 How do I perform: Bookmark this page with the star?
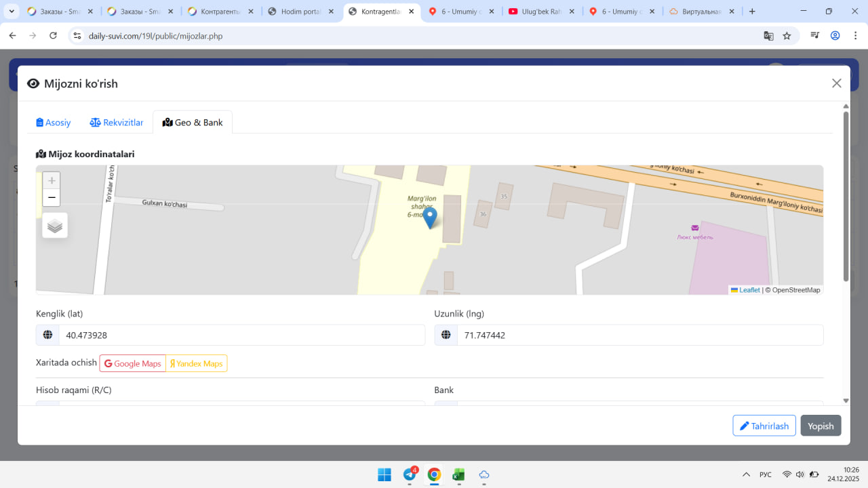(787, 36)
